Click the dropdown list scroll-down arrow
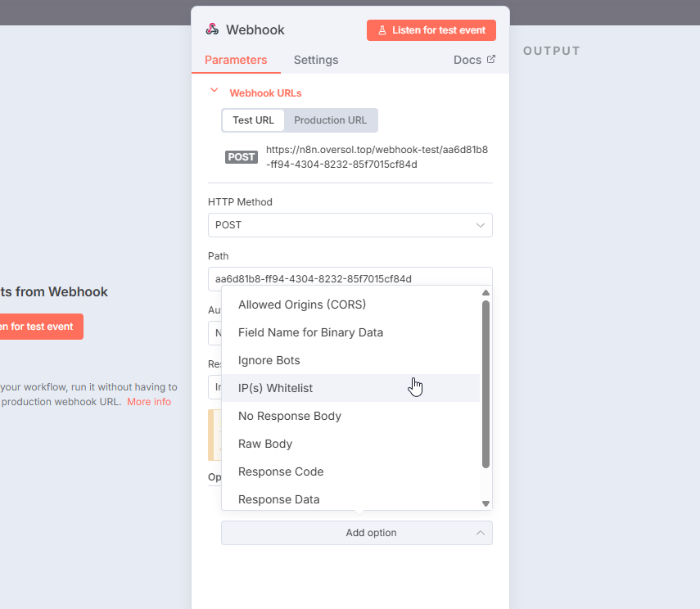Image resolution: width=700 pixels, height=609 pixels. [x=485, y=503]
